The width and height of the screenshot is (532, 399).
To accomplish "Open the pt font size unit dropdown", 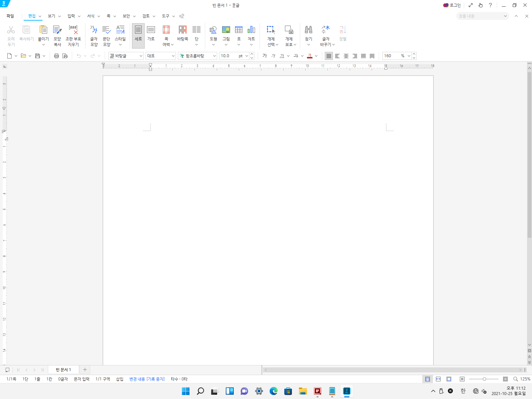I will click(246, 56).
